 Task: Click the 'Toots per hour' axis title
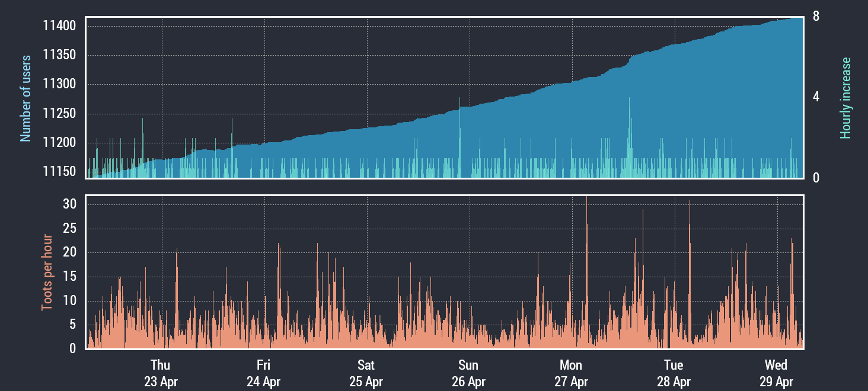click(x=47, y=273)
